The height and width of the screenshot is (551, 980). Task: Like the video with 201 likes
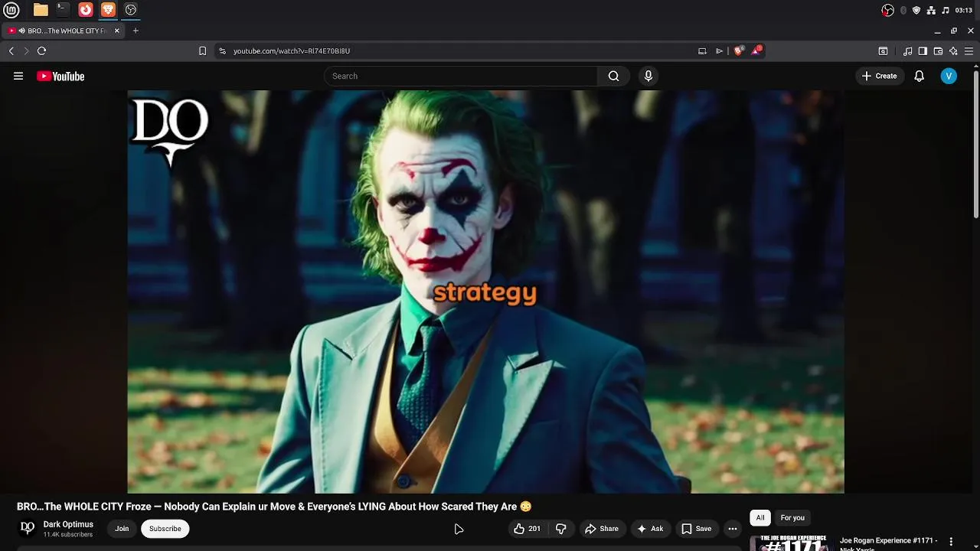click(527, 529)
